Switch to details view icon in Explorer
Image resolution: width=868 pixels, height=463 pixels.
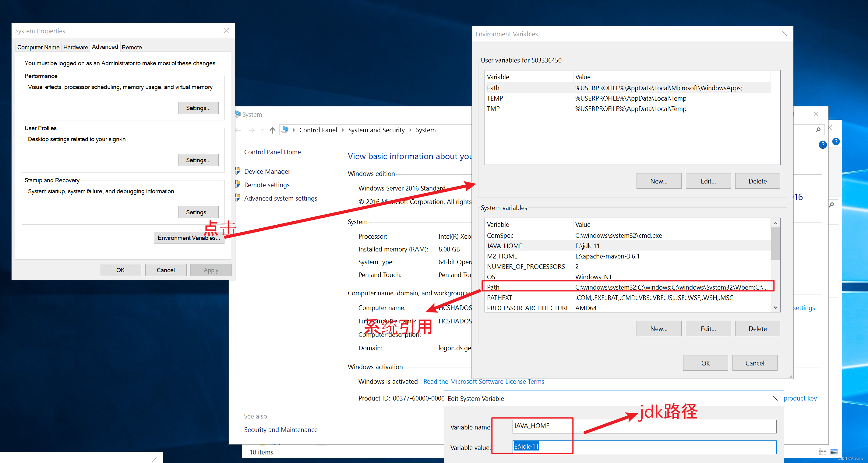(x=823, y=451)
